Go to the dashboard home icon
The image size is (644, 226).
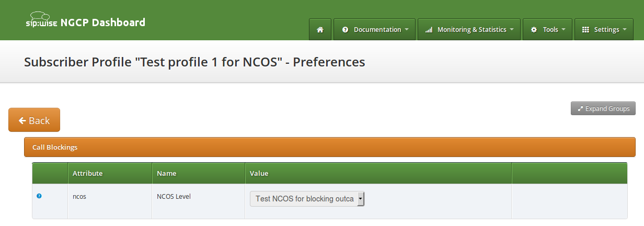click(320, 30)
